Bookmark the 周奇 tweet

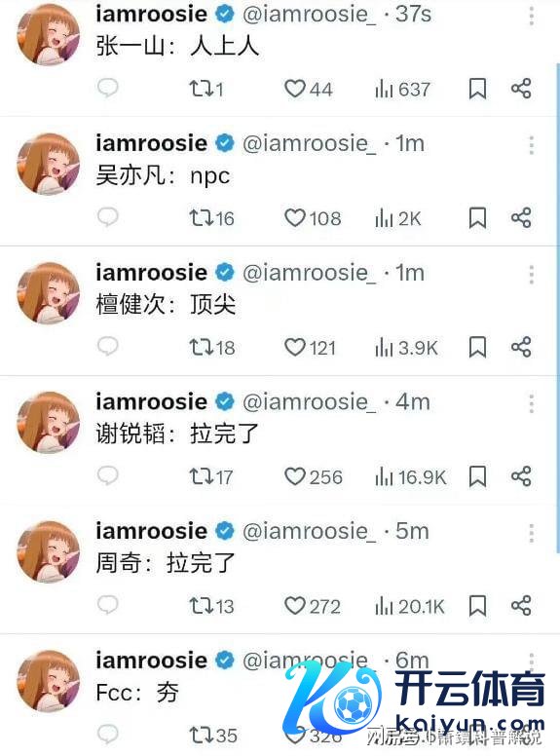coord(477,606)
